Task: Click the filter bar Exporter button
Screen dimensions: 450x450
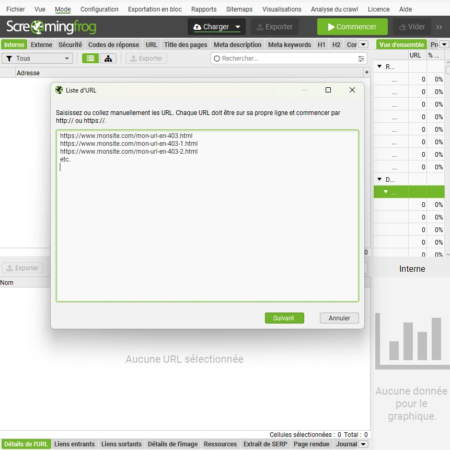Action: point(146,58)
